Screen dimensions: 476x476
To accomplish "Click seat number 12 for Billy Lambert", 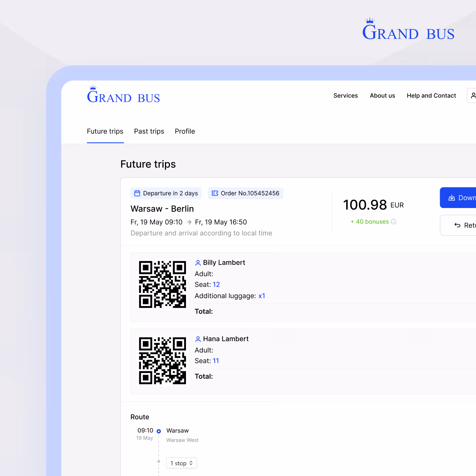I will 216,285.
